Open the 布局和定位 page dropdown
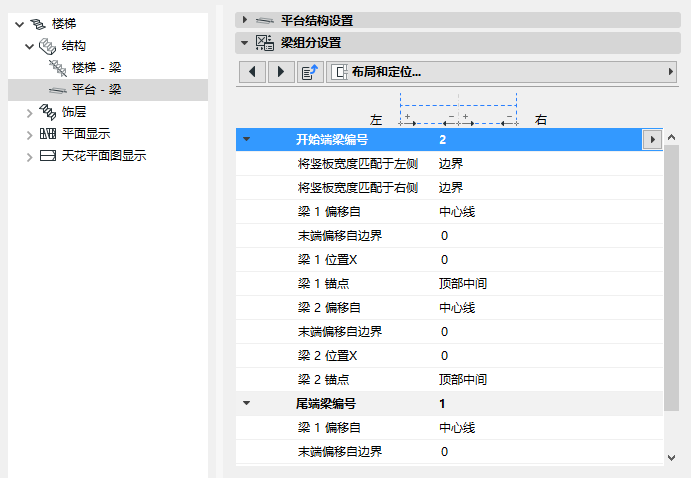 tap(671, 71)
